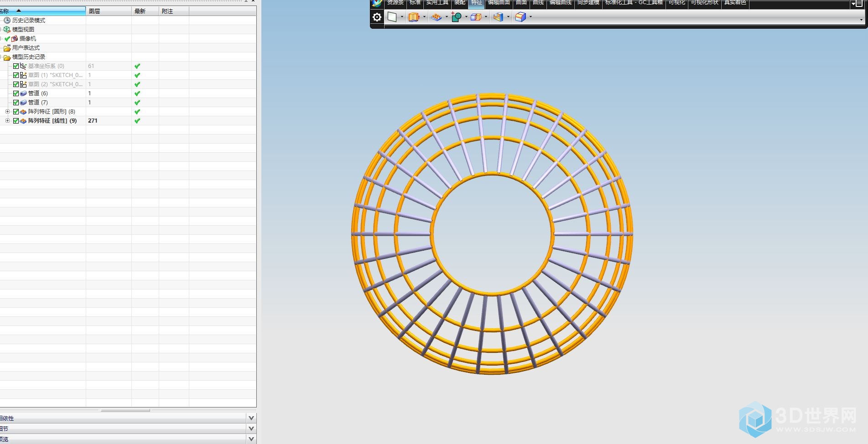Click the Pattern Feature toolbar icon
The height and width of the screenshot is (444, 868).
(436, 17)
